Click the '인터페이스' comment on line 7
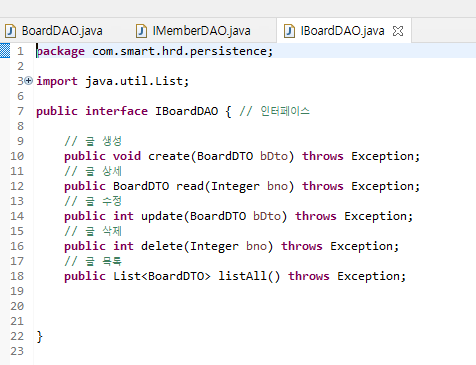Image resolution: width=476 pixels, height=365 pixels. (285, 111)
